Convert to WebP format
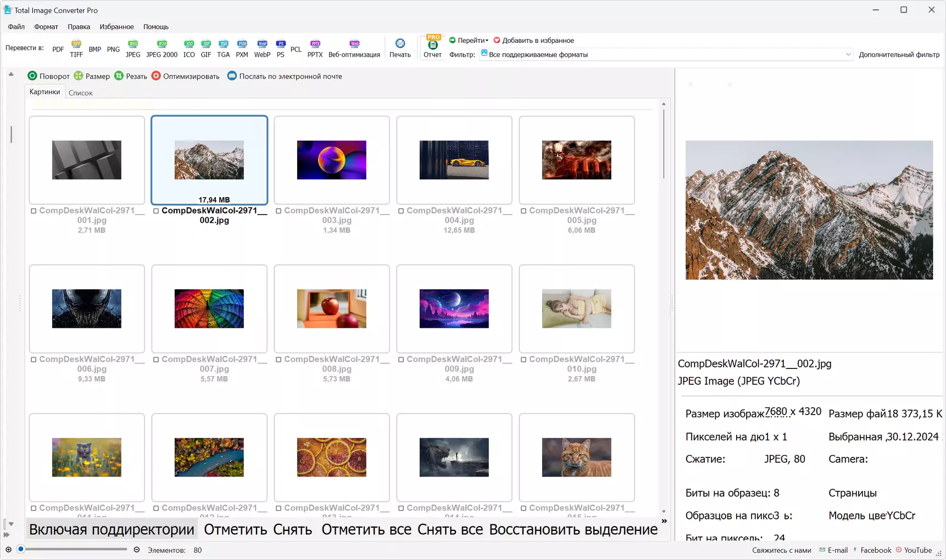Screen dimensions: 946x560 point(262,49)
